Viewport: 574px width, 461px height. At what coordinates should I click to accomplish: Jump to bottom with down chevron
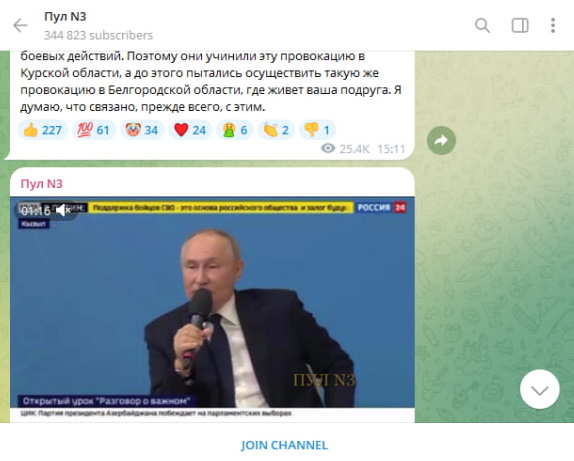point(540,390)
